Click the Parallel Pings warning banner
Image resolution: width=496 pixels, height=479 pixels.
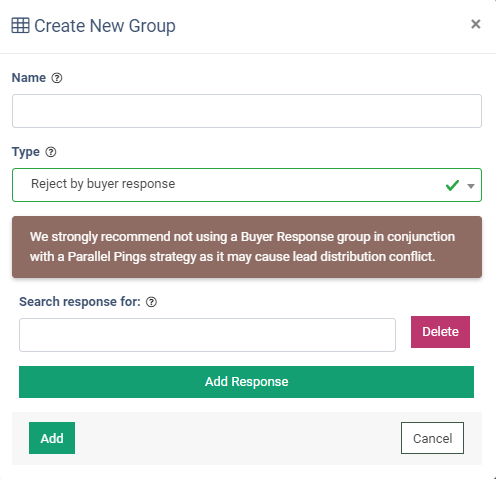coord(247,247)
